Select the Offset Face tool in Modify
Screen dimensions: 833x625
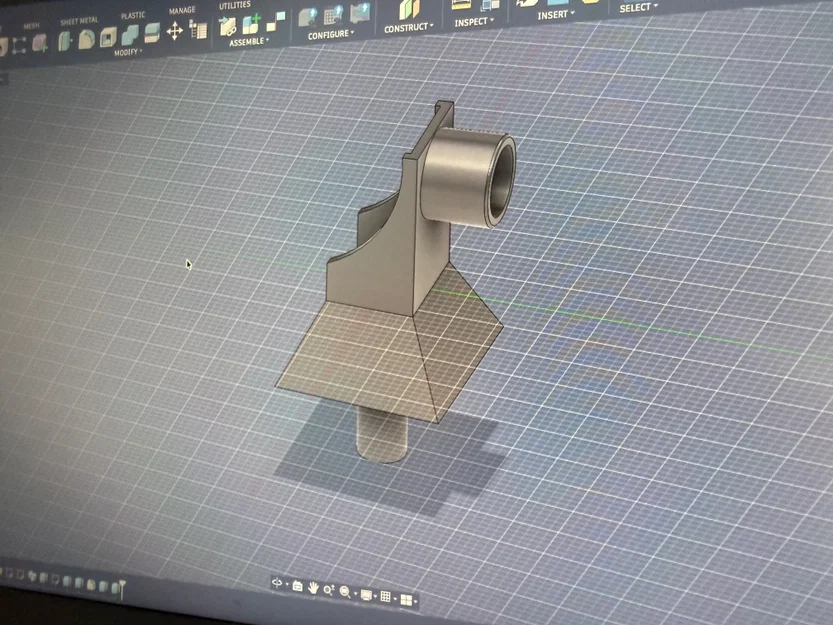[x=152, y=33]
